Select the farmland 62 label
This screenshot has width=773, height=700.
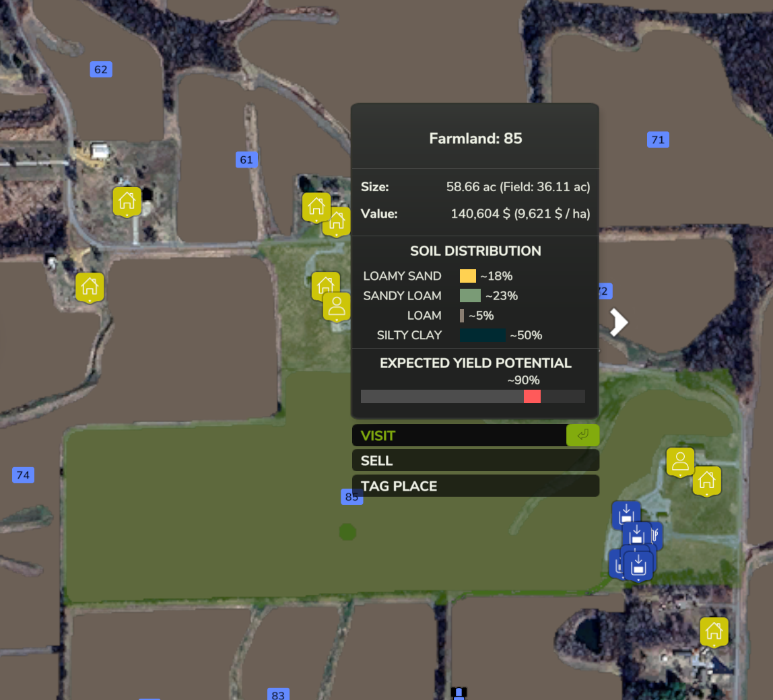click(x=101, y=69)
